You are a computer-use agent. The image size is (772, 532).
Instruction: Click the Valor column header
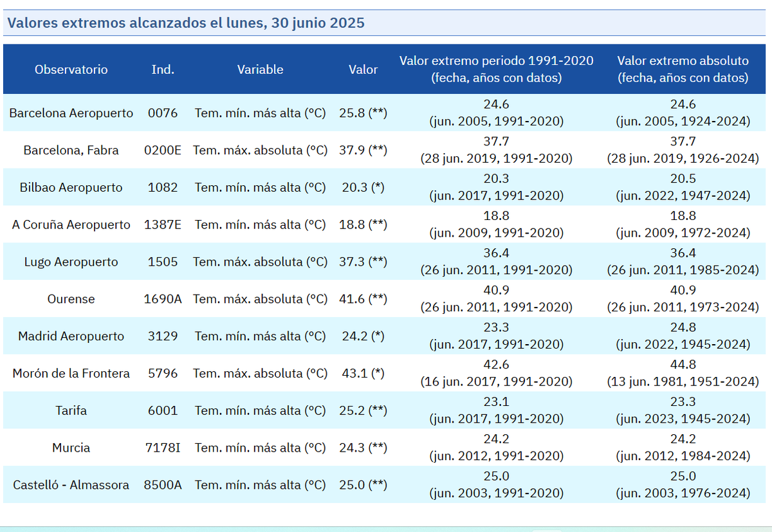coord(363,69)
